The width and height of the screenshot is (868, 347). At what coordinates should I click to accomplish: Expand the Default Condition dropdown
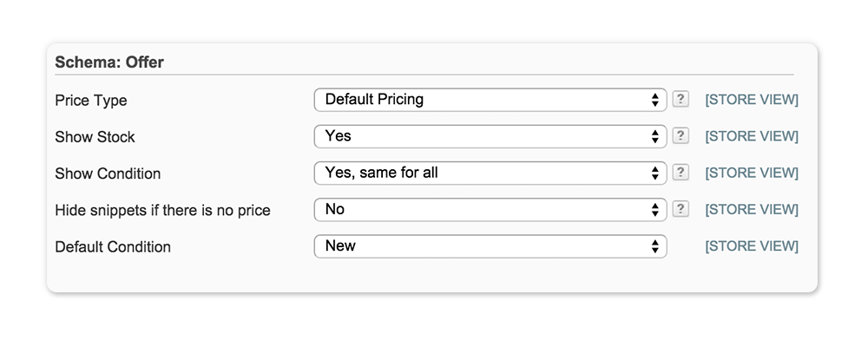(490, 246)
